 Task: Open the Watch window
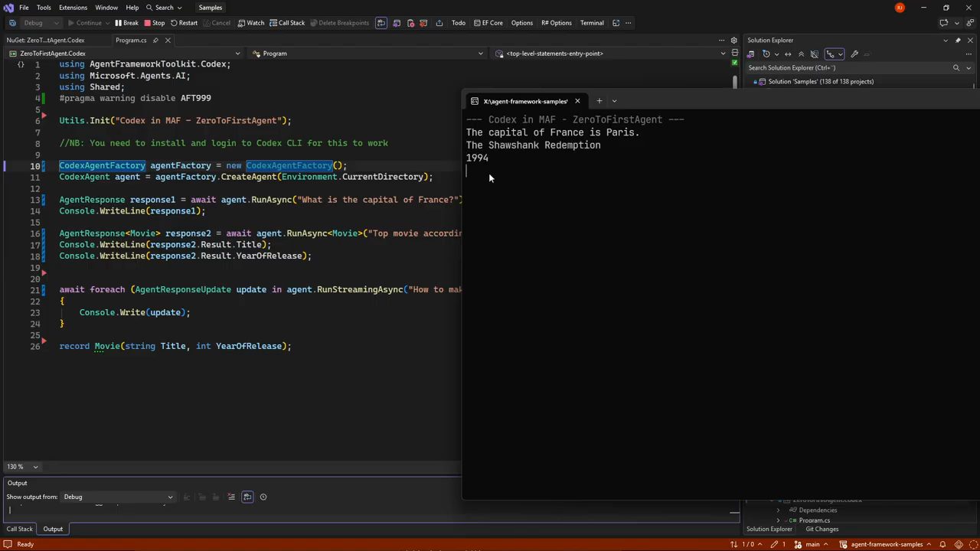250,23
